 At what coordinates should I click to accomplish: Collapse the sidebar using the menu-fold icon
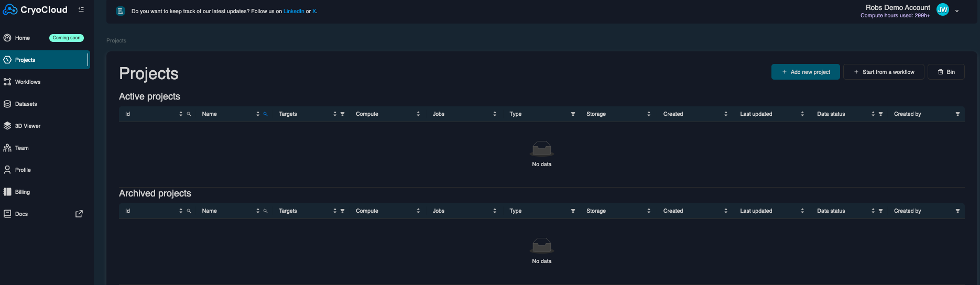click(81, 9)
